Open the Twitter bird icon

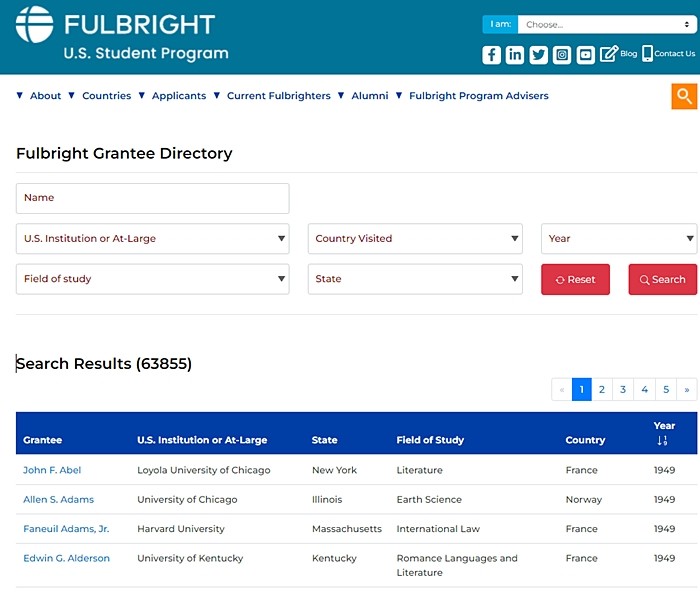click(538, 55)
